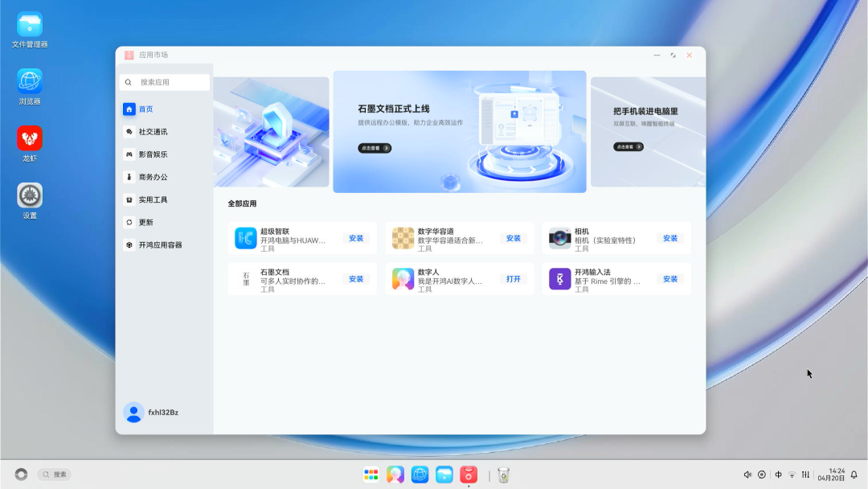Select 开鸿应用容器 in the sidebar
The image size is (868, 489).
click(159, 244)
